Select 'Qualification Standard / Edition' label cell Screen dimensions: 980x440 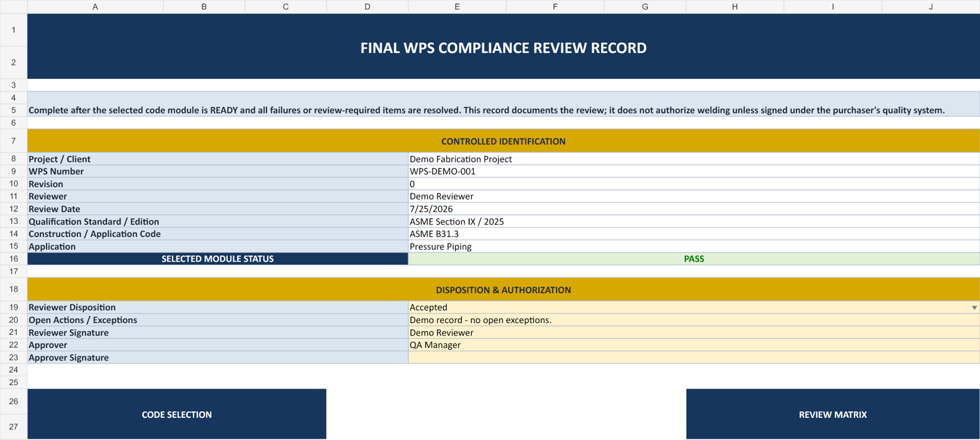(218, 221)
